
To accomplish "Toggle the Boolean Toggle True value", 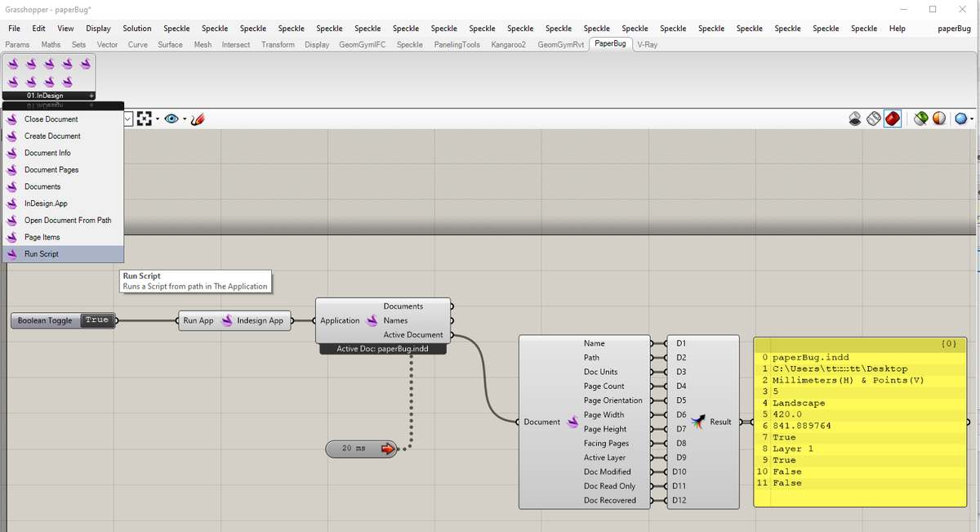I will coord(96,320).
